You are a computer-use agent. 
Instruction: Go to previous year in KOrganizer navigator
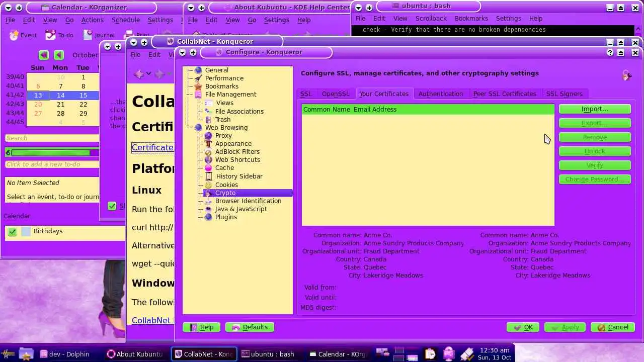click(44, 55)
